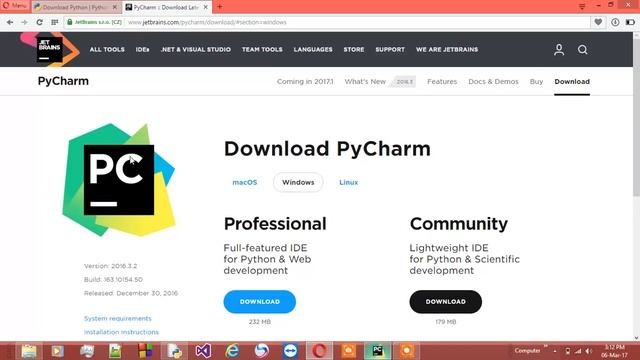Bookmark the page with the heart icon
This screenshot has width=640, height=360.
point(598,22)
